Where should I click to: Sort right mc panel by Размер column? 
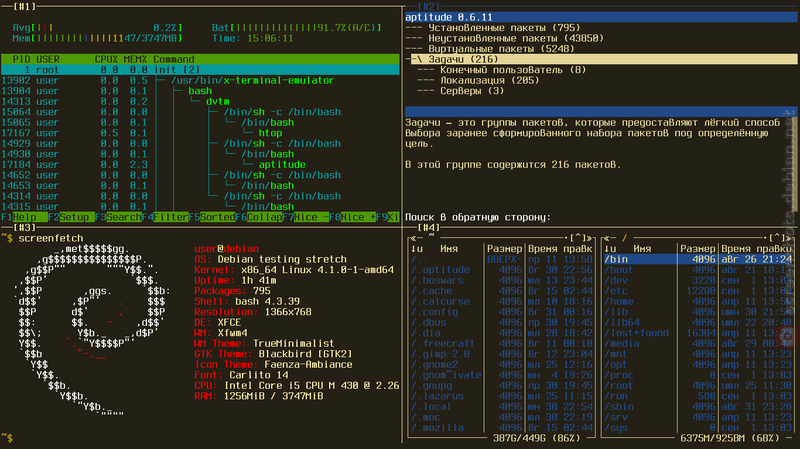coord(697,249)
